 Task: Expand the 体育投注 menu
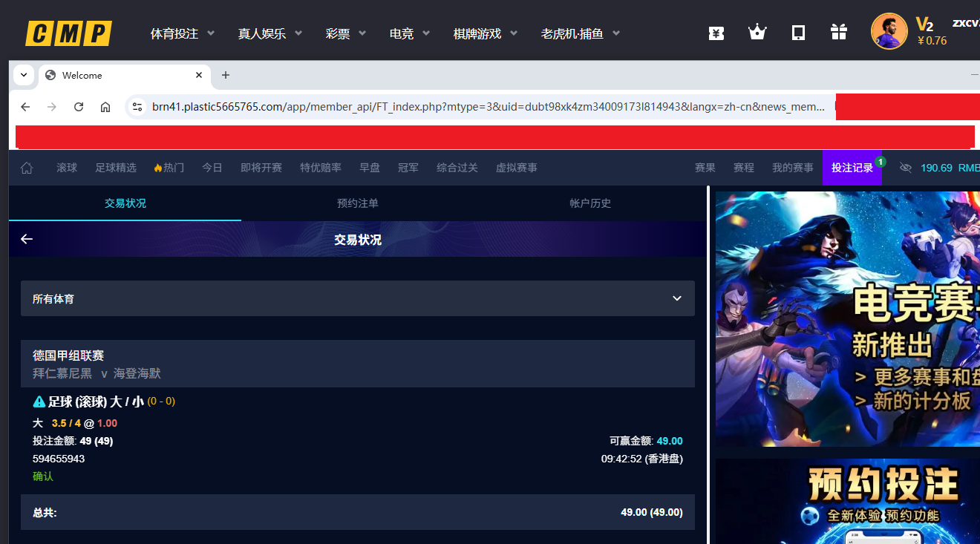tap(183, 33)
